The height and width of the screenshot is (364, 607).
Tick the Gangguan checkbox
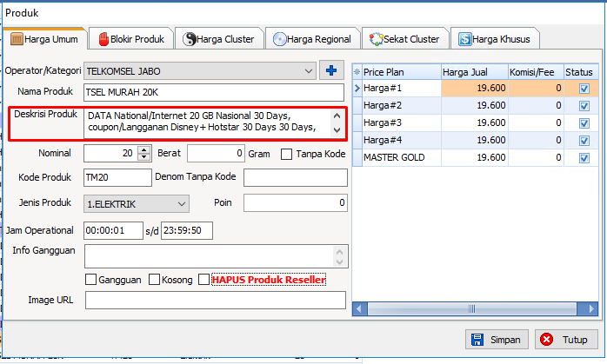[91, 280]
